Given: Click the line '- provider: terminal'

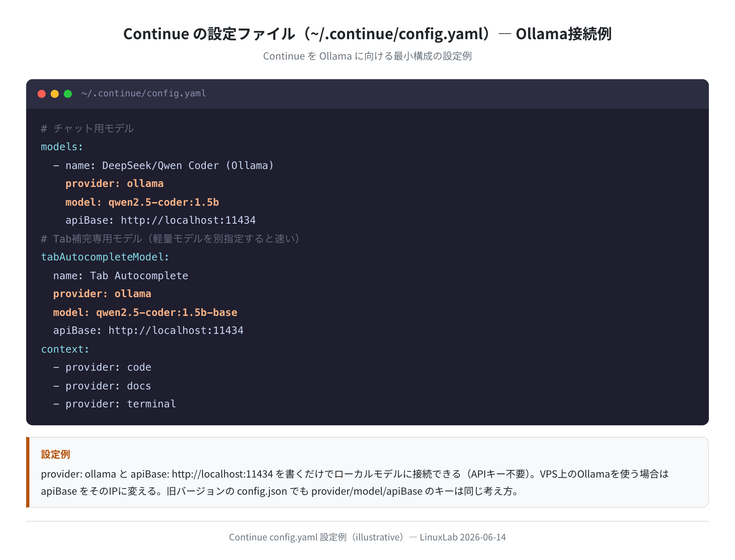Looking at the screenshot, I should pos(114,404).
